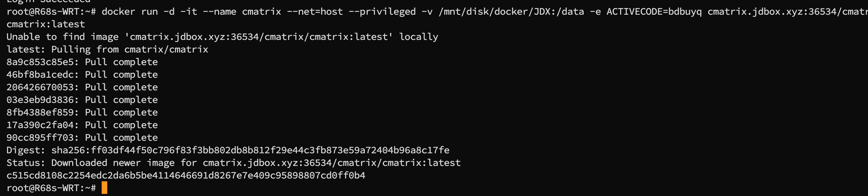Click layer ID 8fb4388ef859
The height and width of the screenshot is (196, 868).
coord(40,112)
